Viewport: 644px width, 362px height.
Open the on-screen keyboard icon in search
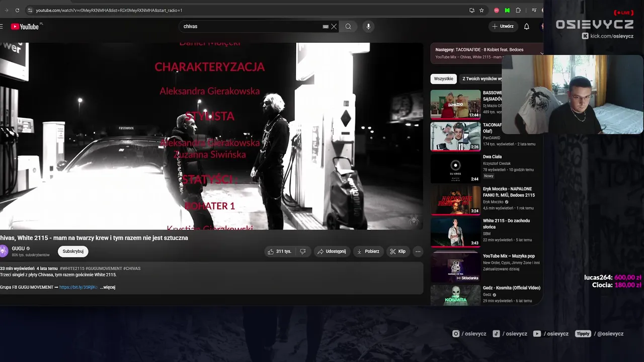tap(326, 27)
